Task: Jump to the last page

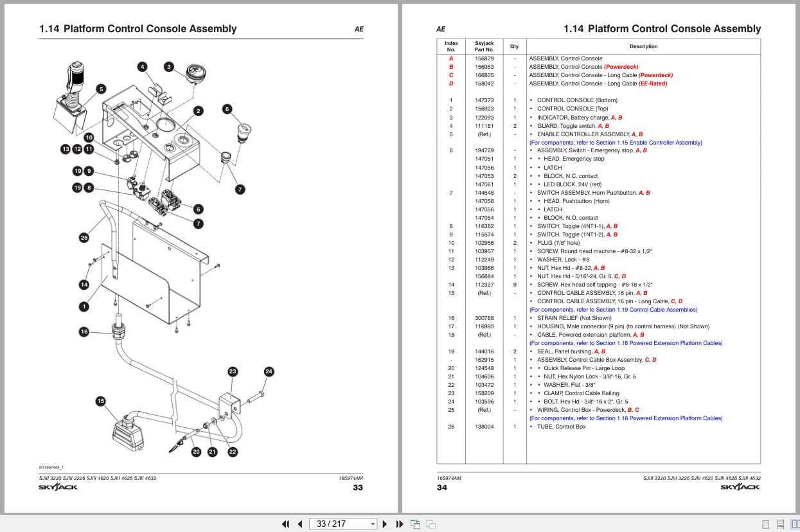Action: [399, 524]
